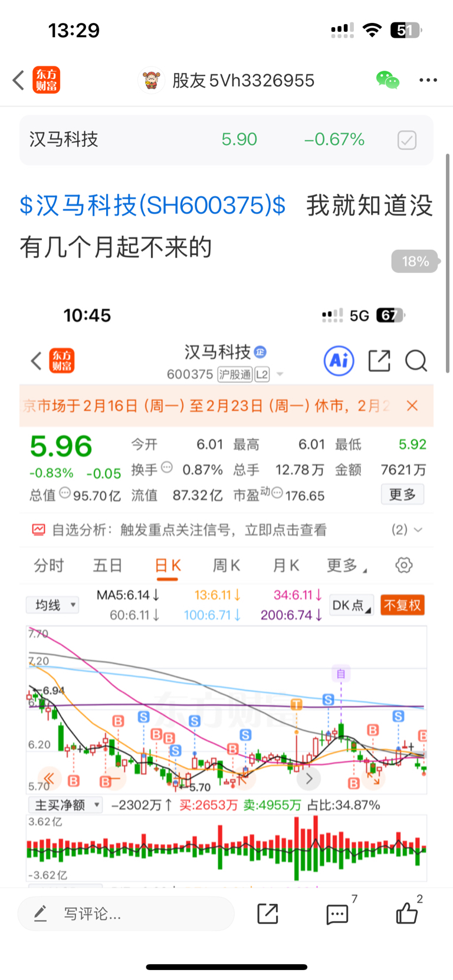Tap the large green 5.96 price
Image resolution: width=453 pixels, height=980 pixels.
61,446
